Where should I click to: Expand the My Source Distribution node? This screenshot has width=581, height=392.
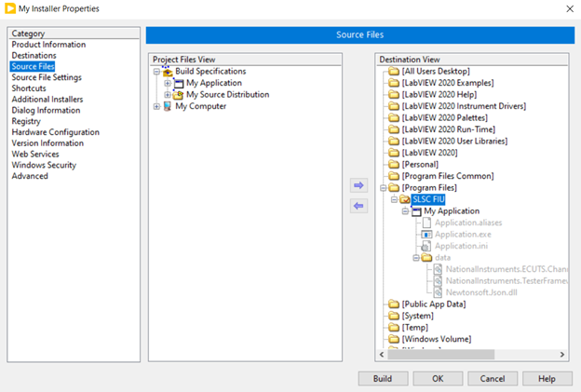(168, 95)
